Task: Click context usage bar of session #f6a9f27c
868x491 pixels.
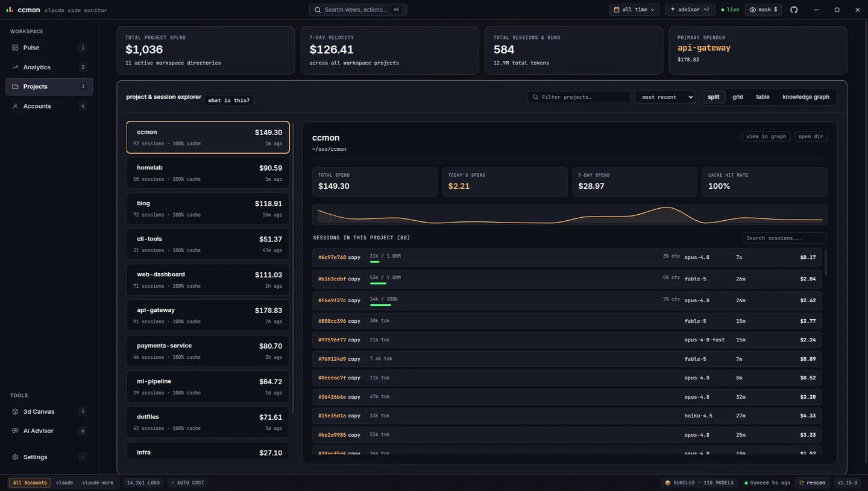Action: click(380, 305)
